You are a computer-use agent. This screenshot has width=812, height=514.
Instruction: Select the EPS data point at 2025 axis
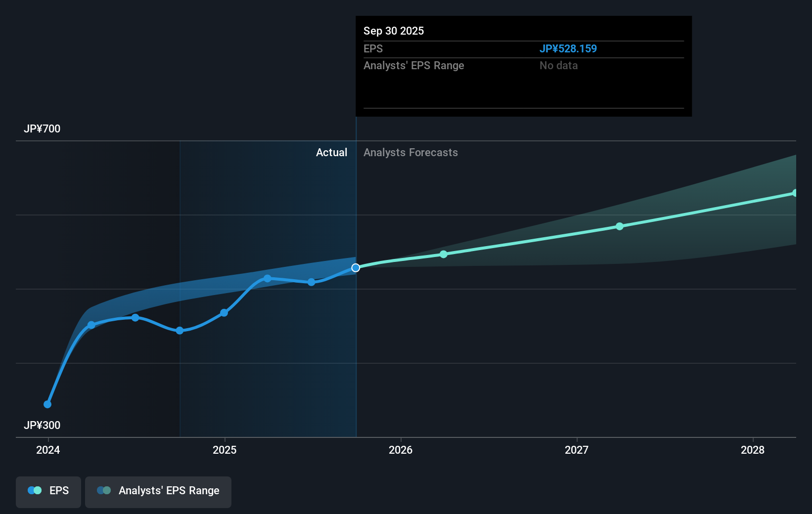point(224,313)
